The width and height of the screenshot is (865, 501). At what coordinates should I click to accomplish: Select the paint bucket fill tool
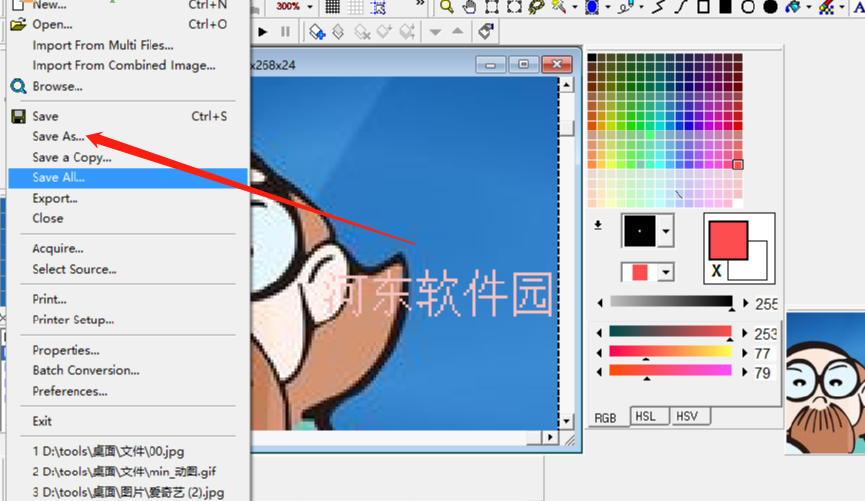tap(793, 7)
